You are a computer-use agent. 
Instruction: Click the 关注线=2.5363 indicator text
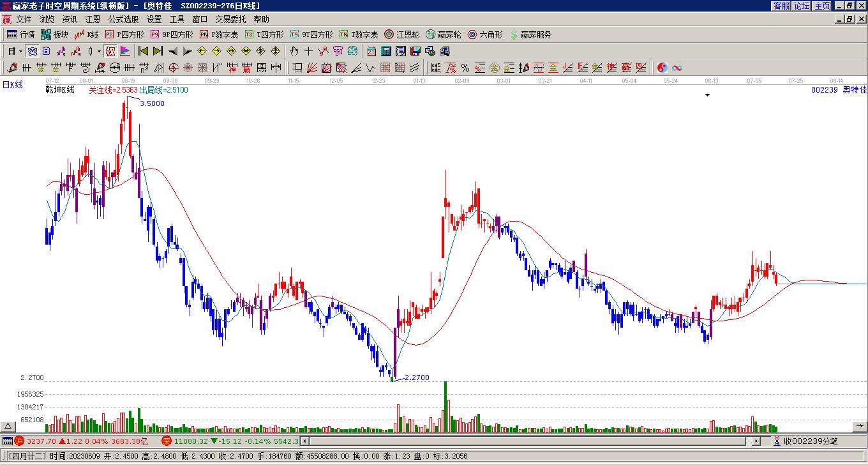(x=113, y=90)
